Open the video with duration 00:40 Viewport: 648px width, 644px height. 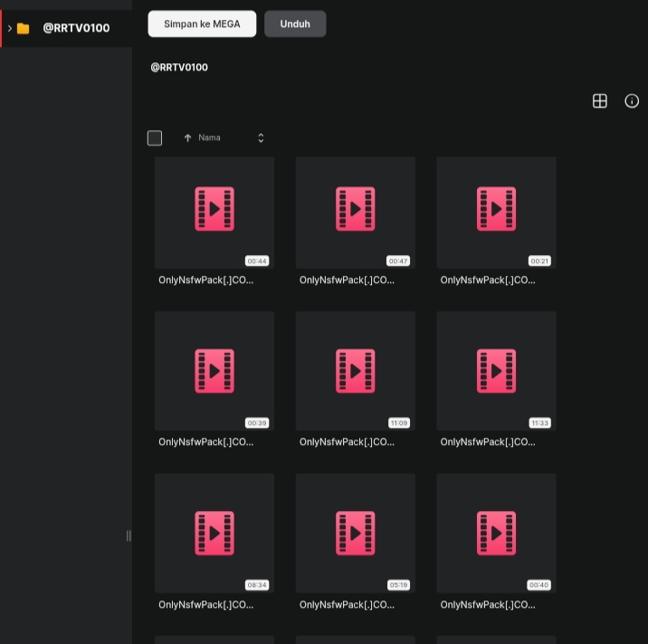[x=496, y=533]
